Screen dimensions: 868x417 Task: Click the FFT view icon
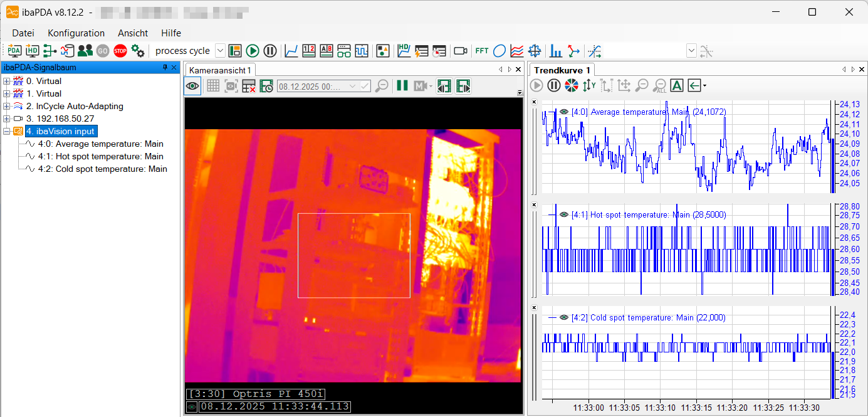481,51
